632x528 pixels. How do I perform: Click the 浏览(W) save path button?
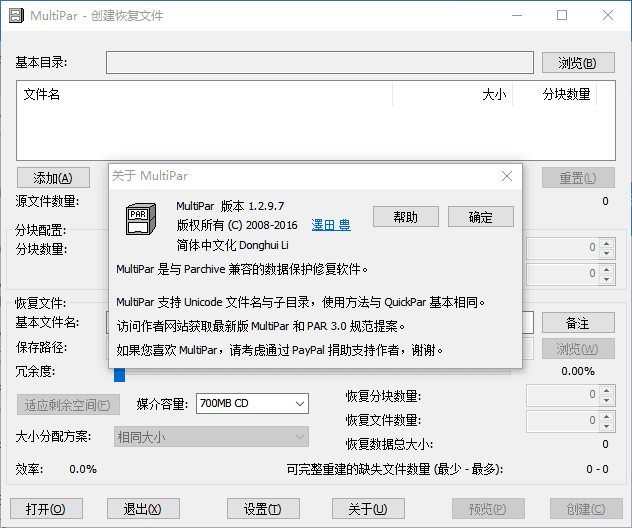[578, 349]
